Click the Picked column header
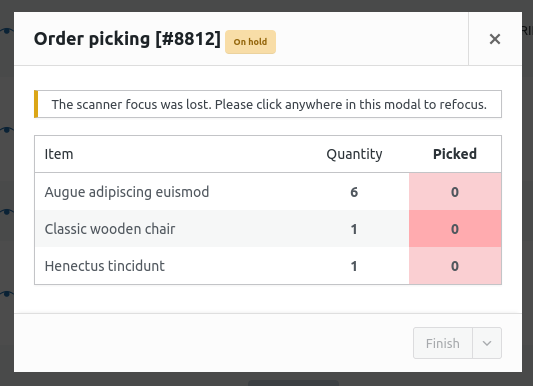This screenshot has width=533, height=386. (455, 154)
